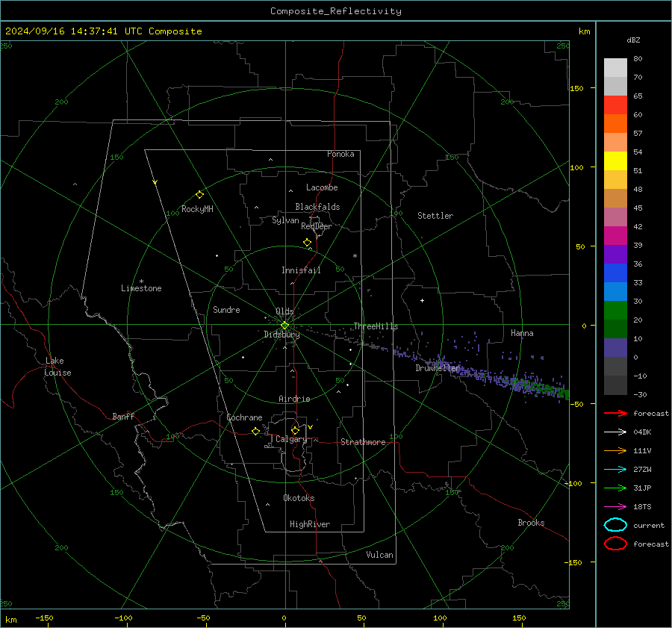
Task: Click the light gray 80 dBZ swatch
Action: tap(615, 67)
